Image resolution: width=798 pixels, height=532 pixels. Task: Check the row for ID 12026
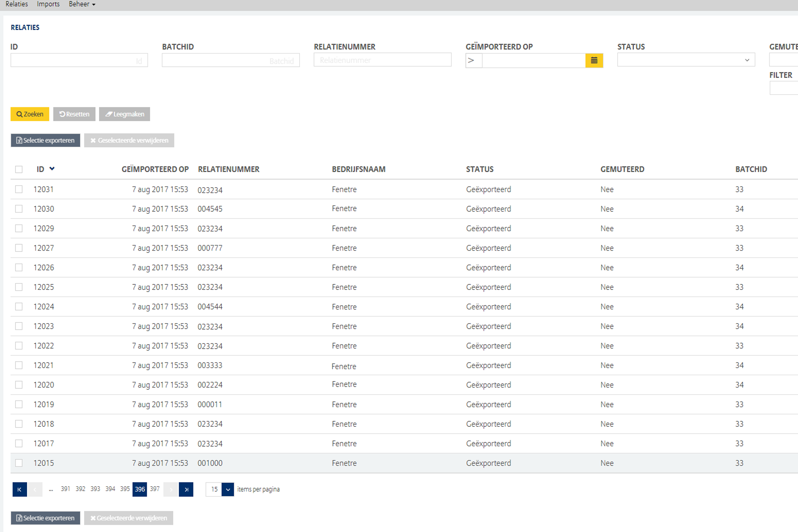19,267
